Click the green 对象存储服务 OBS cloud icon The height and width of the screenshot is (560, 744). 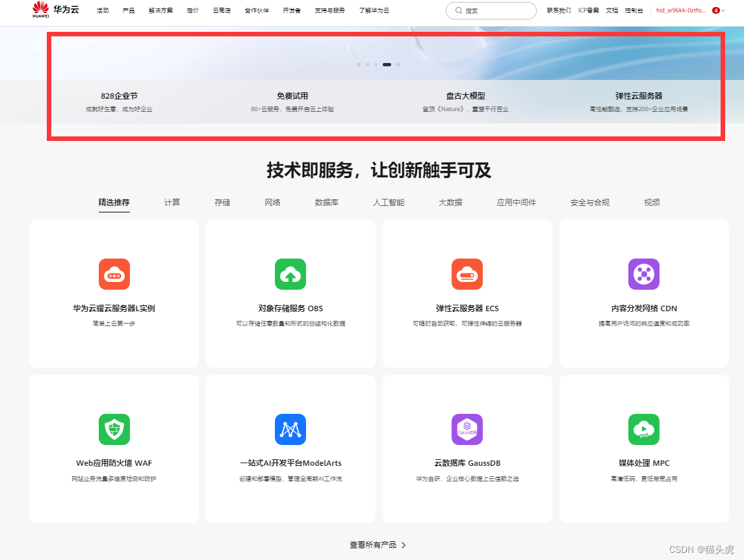(x=290, y=274)
